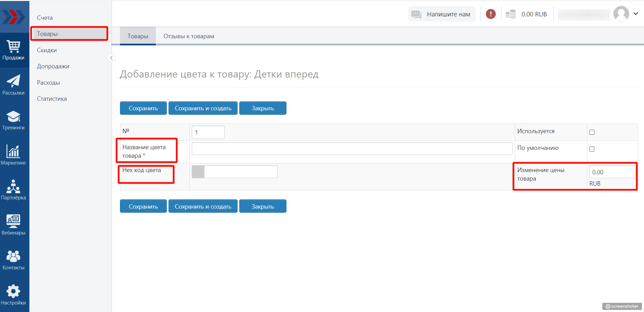Select Скидки in the sales menu
This screenshot has width=644, height=312.
47,50
